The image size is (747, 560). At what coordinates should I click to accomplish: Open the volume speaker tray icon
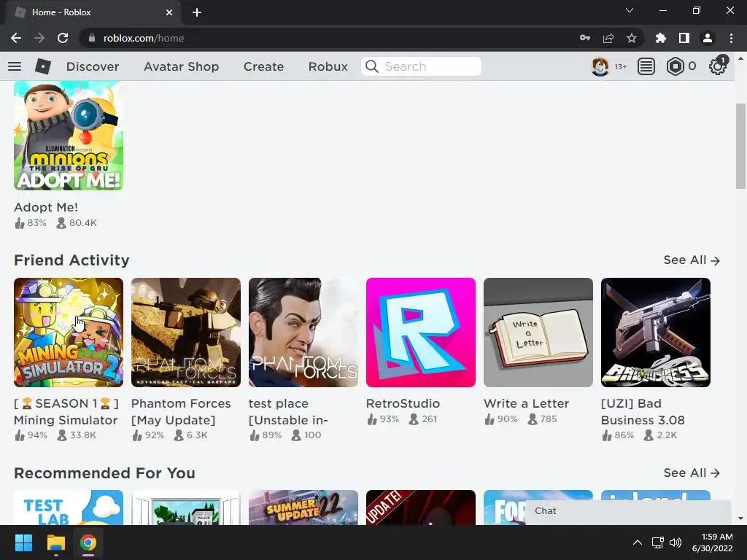[x=676, y=542]
